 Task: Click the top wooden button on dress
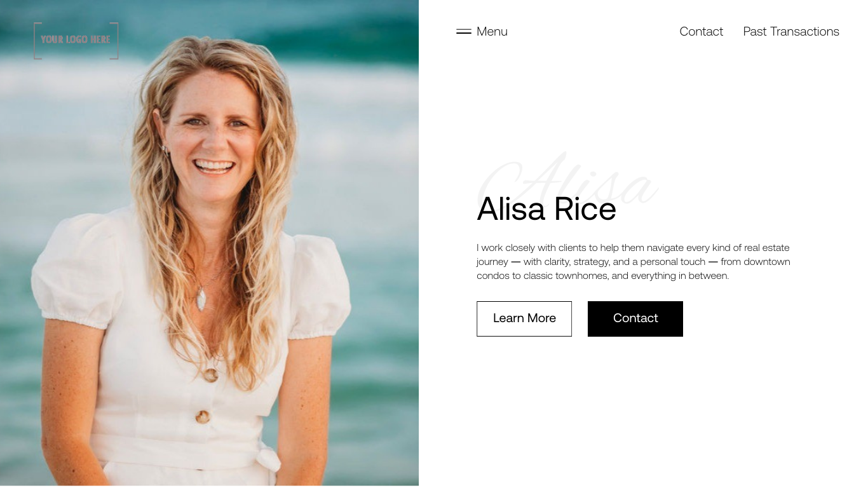(x=210, y=374)
